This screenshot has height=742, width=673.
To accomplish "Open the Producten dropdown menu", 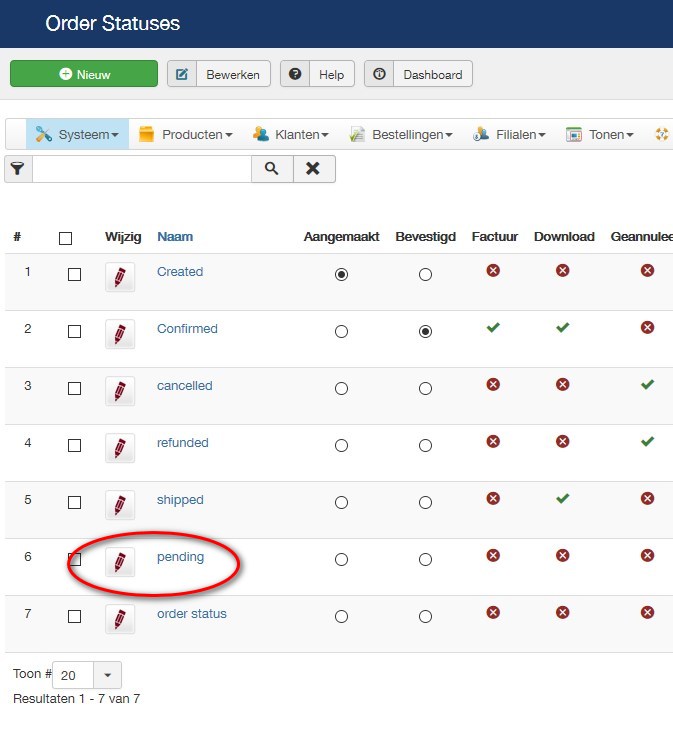I will [x=186, y=134].
